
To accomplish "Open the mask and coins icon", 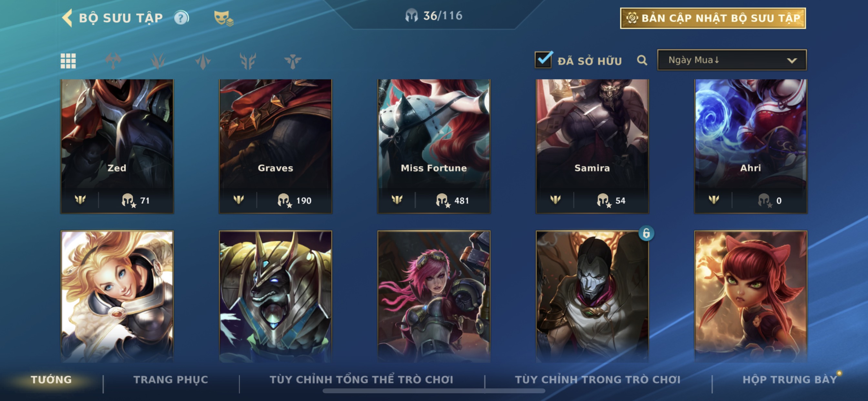I will [223, 18].
